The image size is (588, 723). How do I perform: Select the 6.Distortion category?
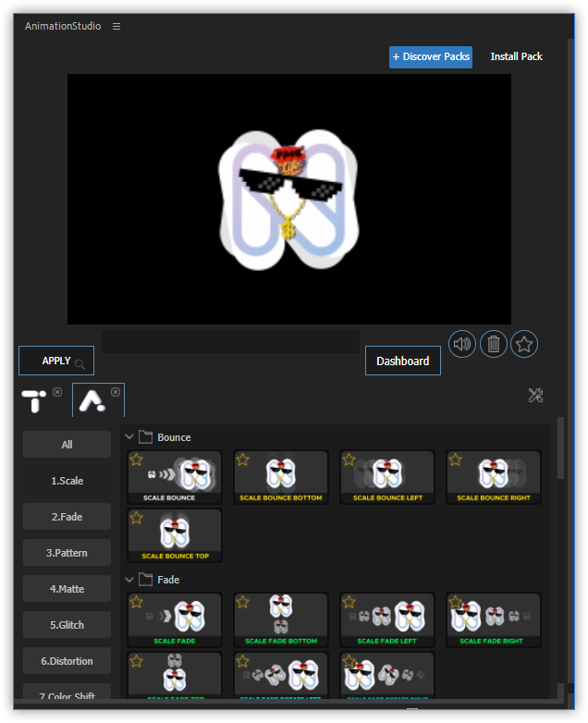(67, 660)
